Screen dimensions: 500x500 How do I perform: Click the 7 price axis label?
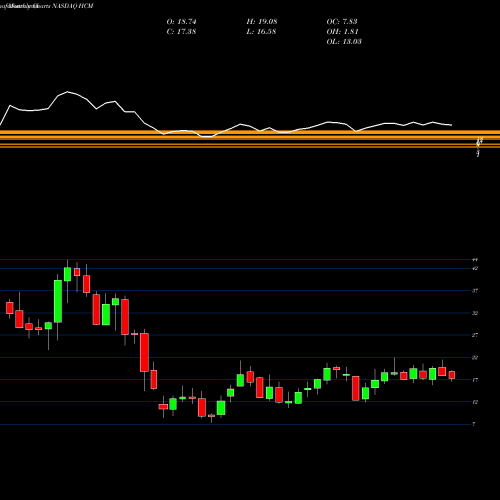474,424
